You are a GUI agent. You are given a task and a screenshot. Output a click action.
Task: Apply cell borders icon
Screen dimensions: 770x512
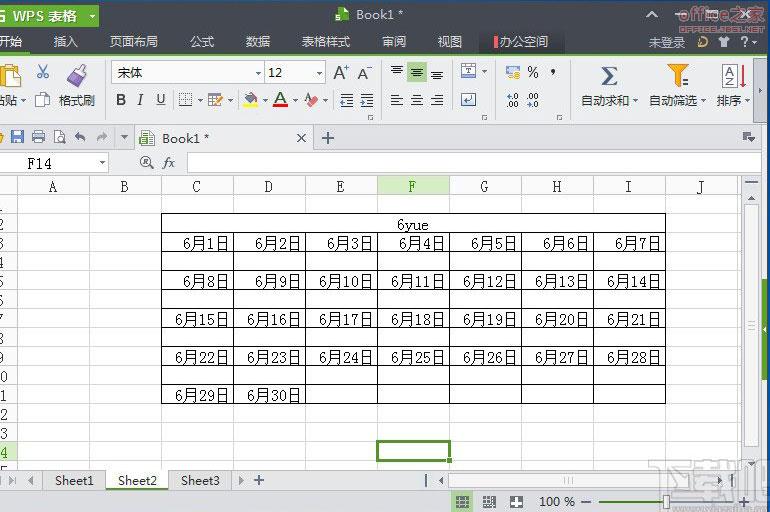coord(185,100)
